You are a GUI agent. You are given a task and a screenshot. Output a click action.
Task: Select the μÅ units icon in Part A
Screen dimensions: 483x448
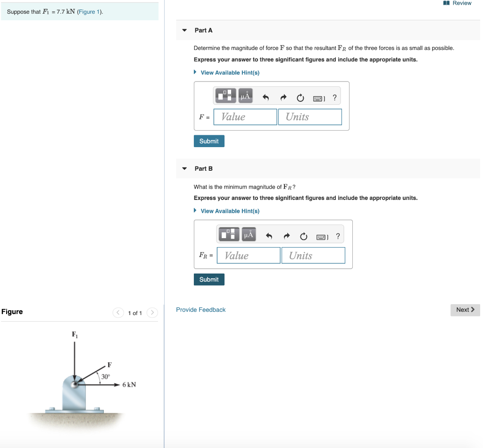[244, 95]
